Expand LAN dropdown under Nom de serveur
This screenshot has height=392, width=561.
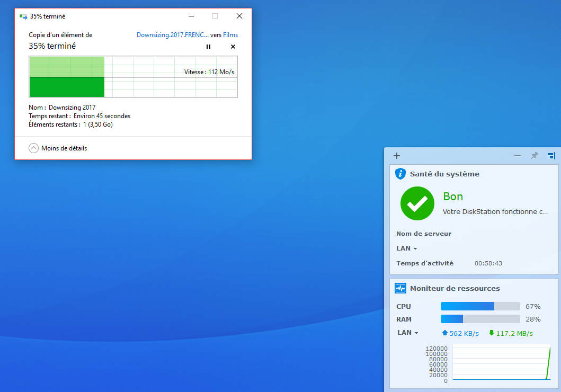click(406, 248)
